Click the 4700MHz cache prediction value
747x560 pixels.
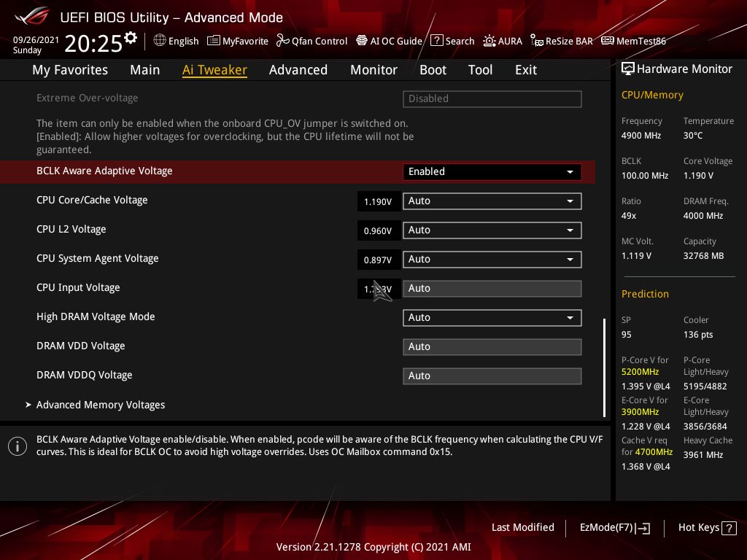point(654,452)
